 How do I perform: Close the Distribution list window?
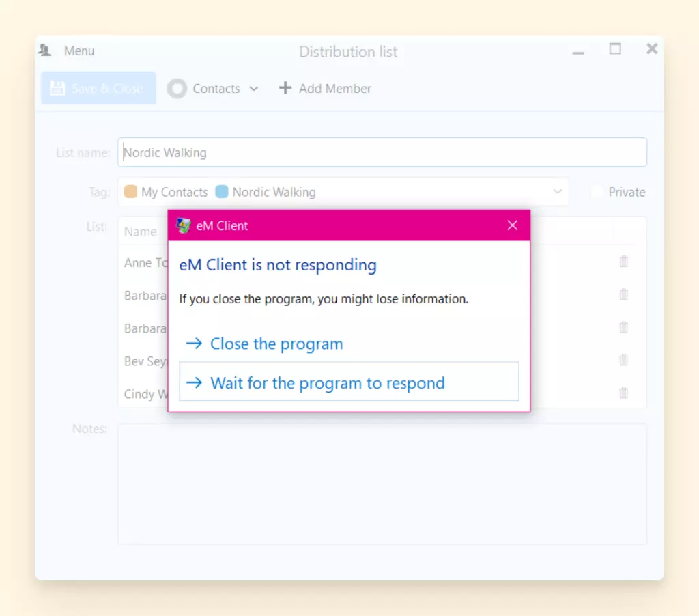652,48
